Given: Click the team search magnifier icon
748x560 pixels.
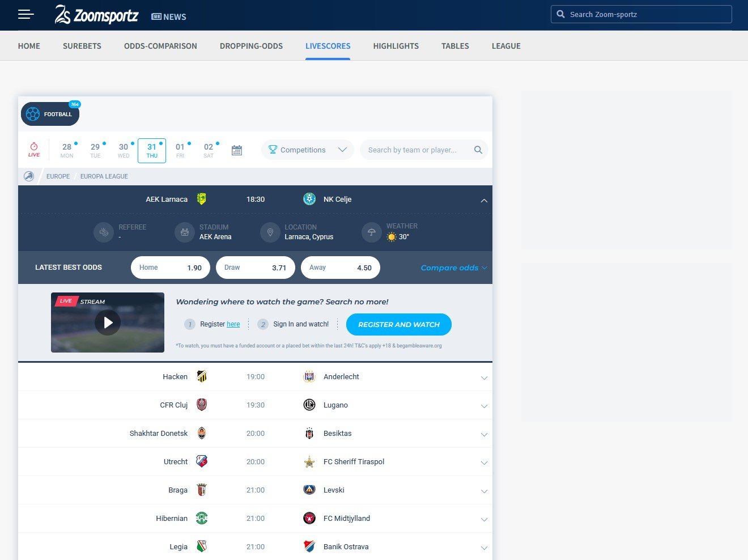Looking at the screenshot, I should pos(478,150).
